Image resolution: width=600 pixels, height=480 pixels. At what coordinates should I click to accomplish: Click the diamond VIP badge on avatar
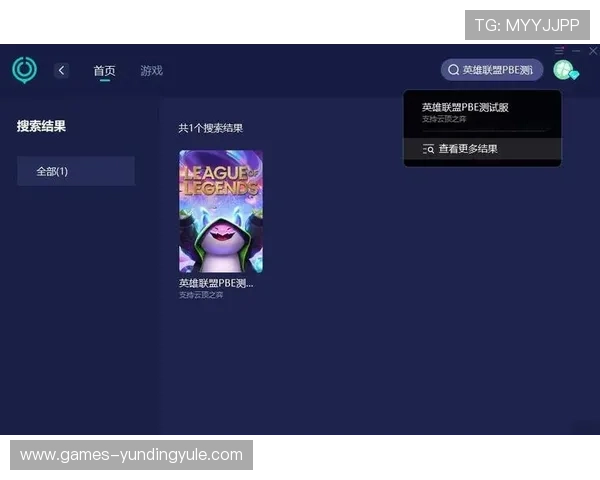tap(574, 75)
